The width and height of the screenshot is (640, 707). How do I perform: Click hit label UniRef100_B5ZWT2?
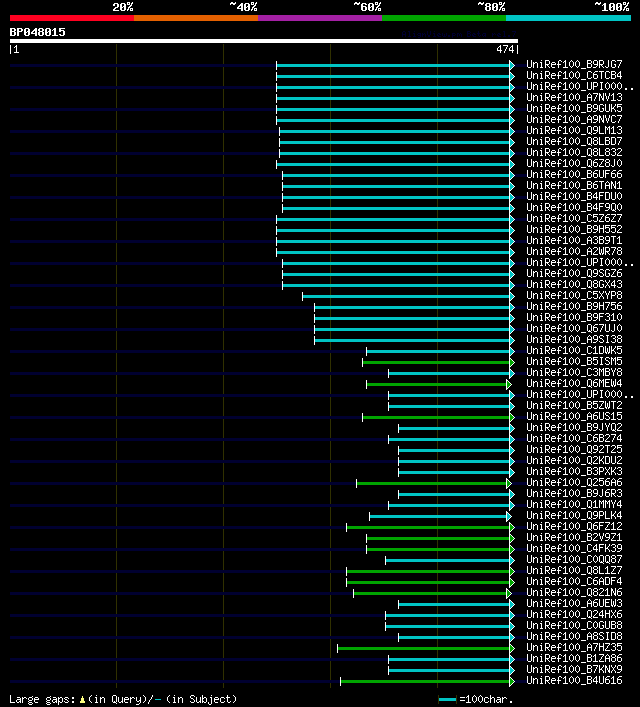pos(574,405)
